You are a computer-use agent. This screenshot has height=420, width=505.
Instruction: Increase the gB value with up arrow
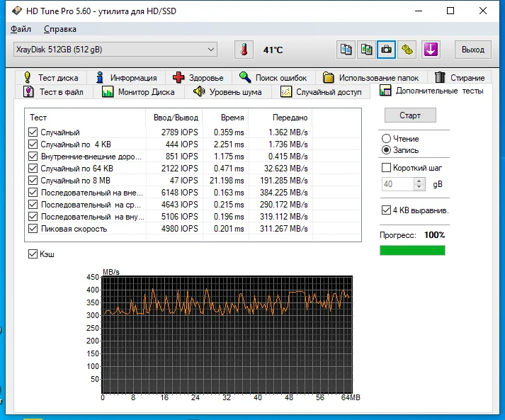coord(419,181)
